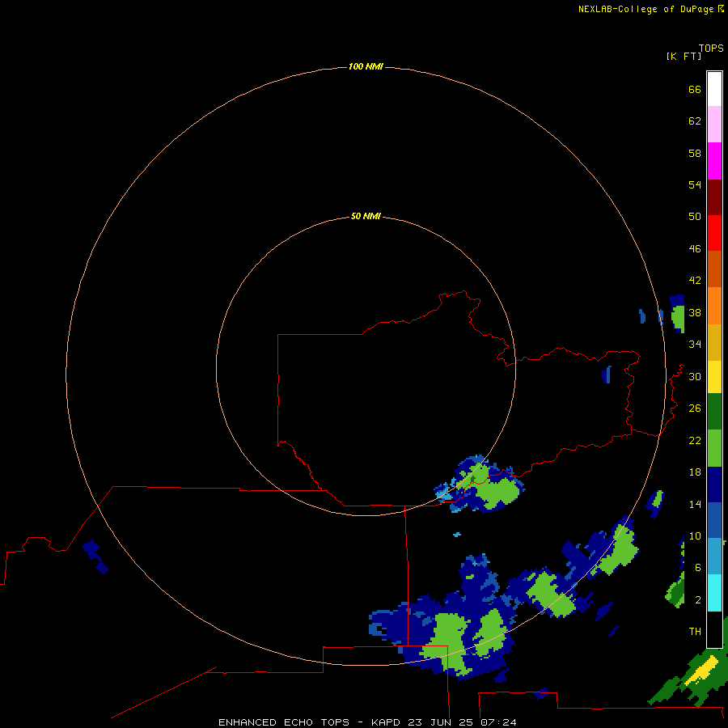Click the magenta 58 K FT legend swatch

click(714, 161)
